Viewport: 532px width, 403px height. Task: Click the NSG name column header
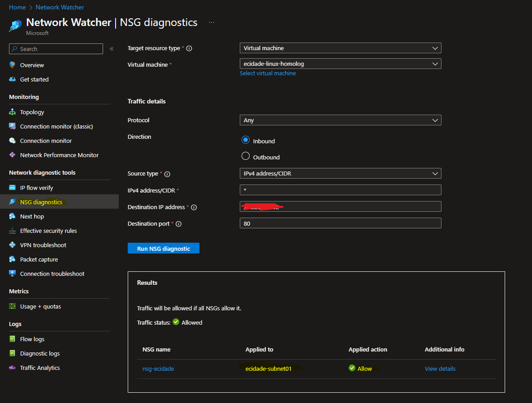(x=156, y=349)
